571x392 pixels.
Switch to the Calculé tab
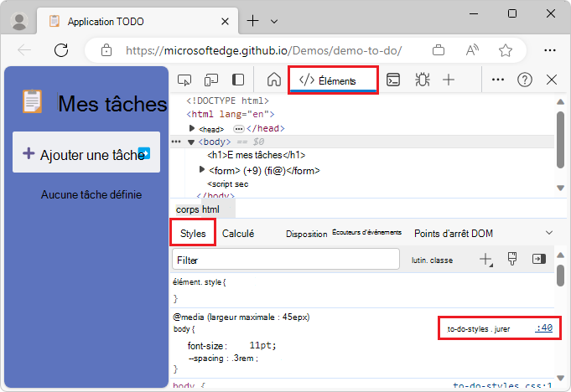click(238, 234)
